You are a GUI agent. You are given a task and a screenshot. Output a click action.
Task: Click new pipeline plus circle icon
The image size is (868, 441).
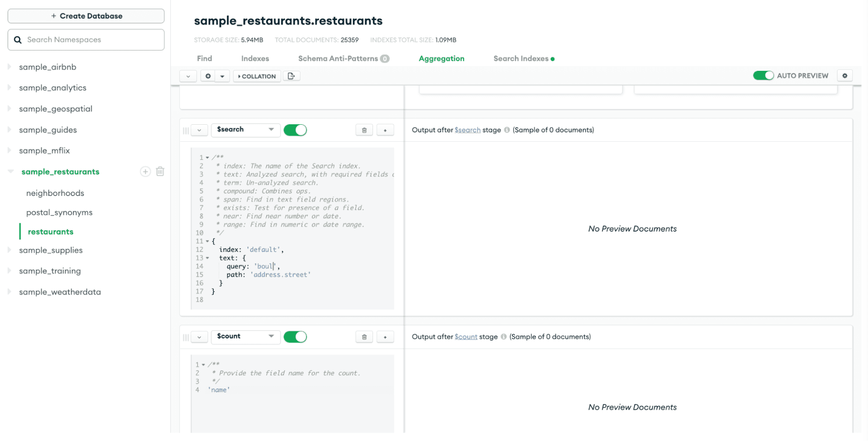pyautogui.click(x=208, y=76)
